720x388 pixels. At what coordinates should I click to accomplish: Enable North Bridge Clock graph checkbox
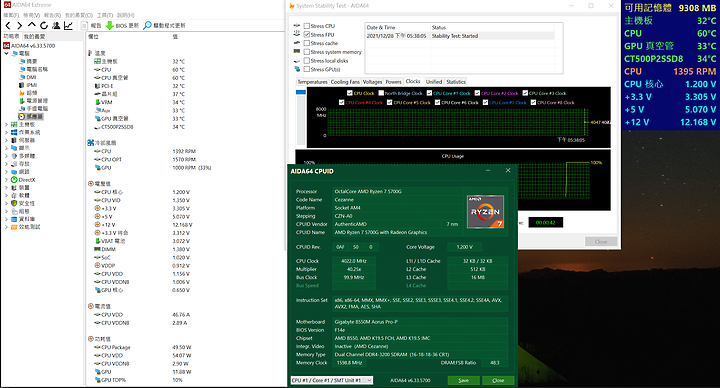tap(381, 93)
